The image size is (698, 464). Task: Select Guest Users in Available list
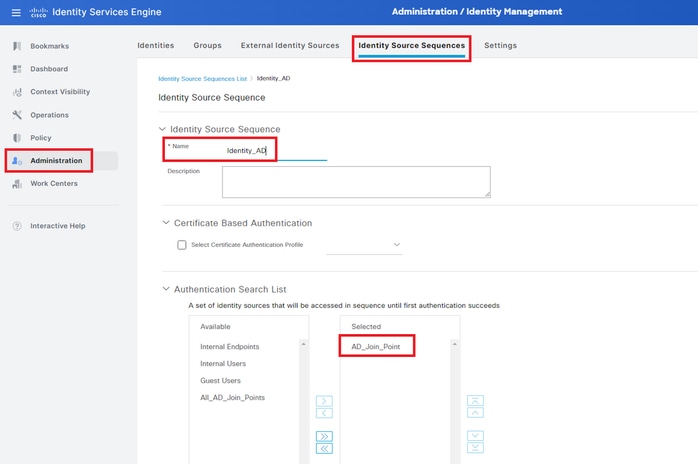pyautogui.click(x=220, y=380)
